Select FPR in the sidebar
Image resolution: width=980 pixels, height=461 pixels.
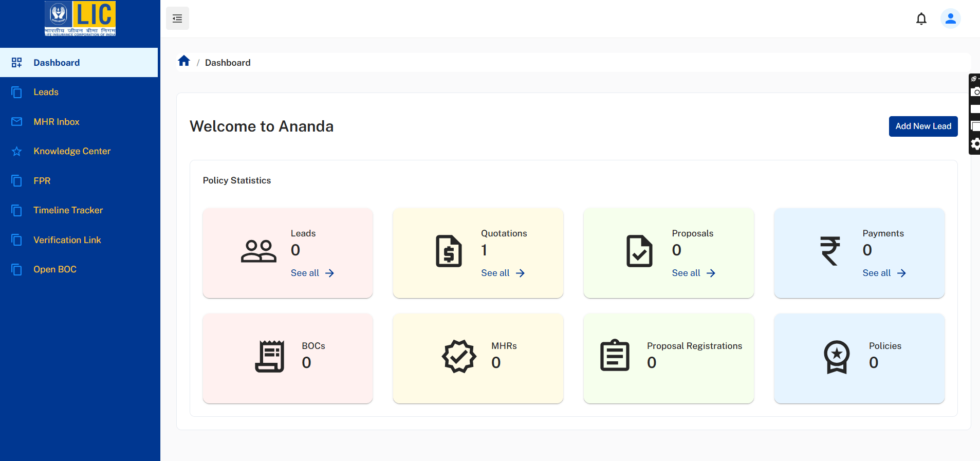click(x=42, y=181)
